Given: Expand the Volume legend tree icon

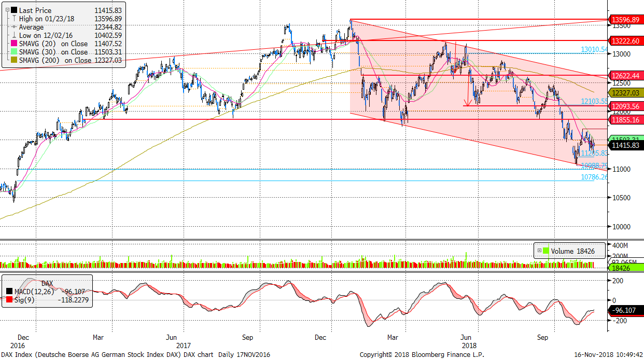Looking at the screenshot, I should (539, 251).
